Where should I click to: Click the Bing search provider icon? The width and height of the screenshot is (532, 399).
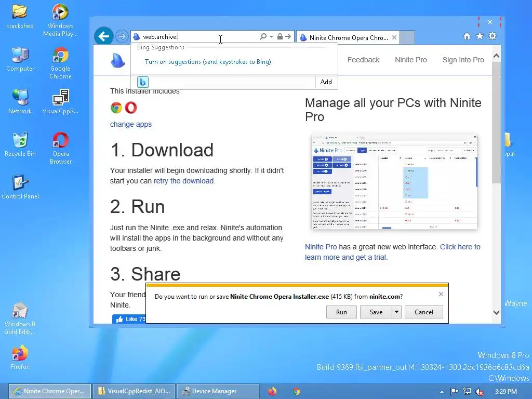point(143,82)
